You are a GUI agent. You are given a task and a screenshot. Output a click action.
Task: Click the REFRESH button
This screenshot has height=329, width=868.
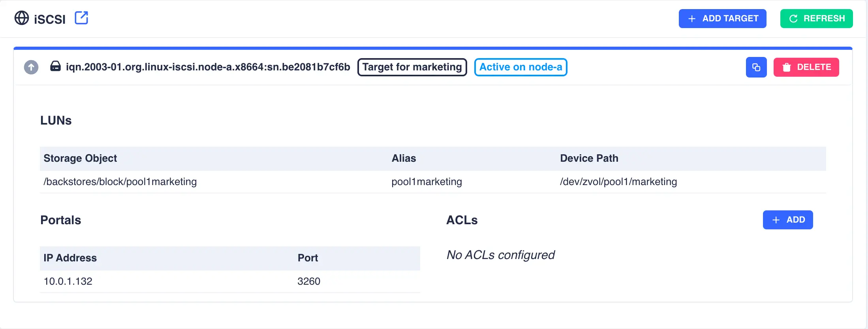click(x=816, y=18)
